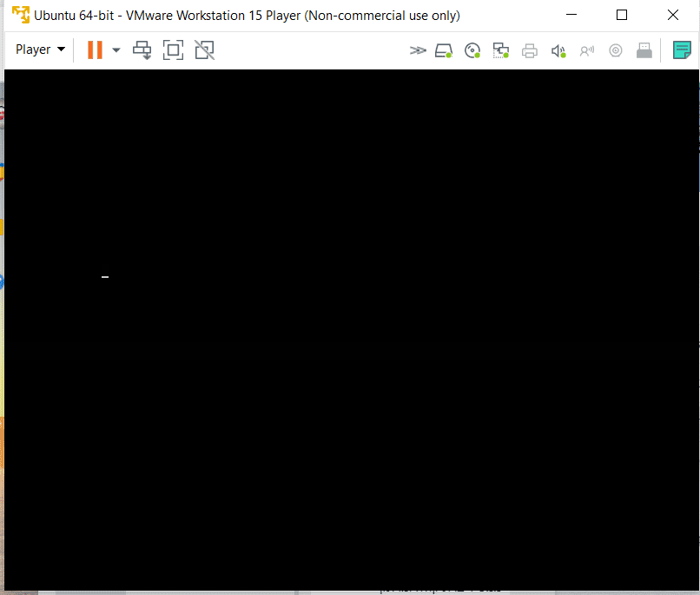Activate Unity mode icon

pyautogui.click(x=204, y=50)
